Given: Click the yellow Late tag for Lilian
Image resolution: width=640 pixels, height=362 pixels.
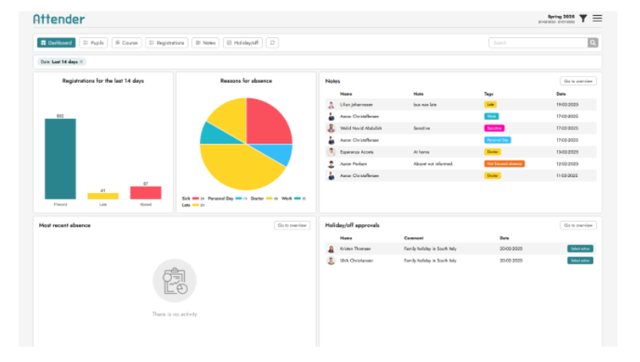Looking at the screenshot, I should 490,105.
